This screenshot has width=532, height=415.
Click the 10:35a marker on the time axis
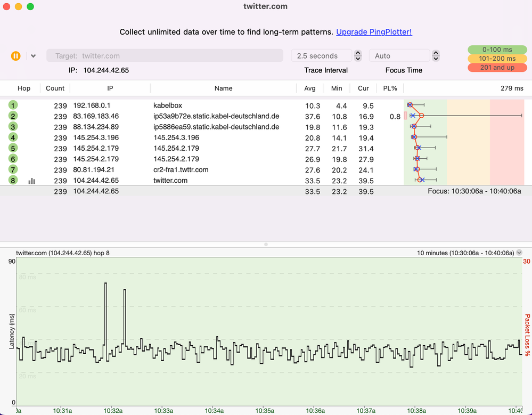[x=265, y=411]
